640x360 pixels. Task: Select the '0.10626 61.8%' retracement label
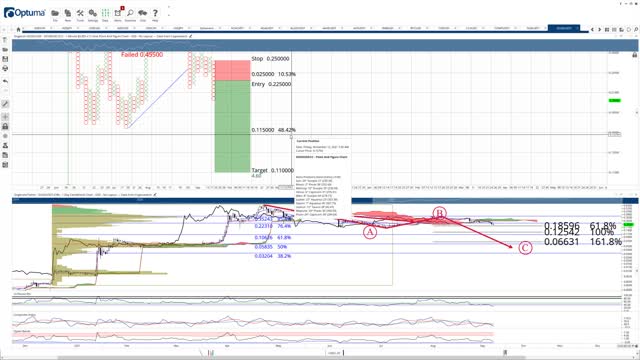[x=273, y=237]
